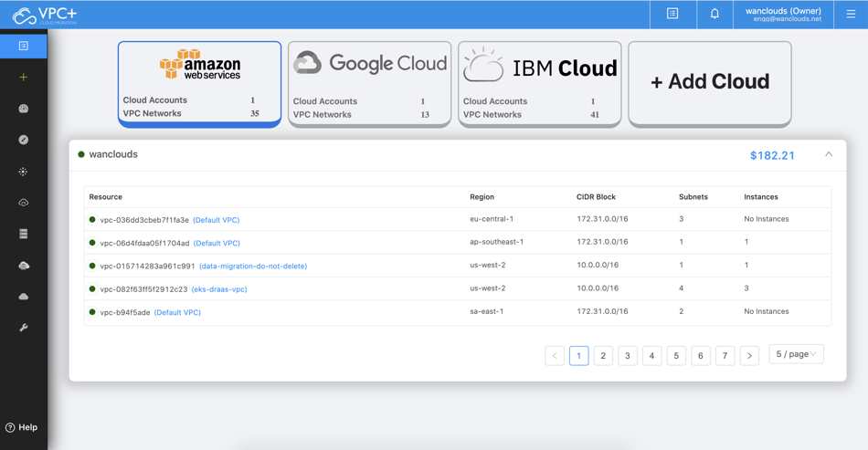Click the next page arrow
Viewport: 868px width, 450px height.
749,356
